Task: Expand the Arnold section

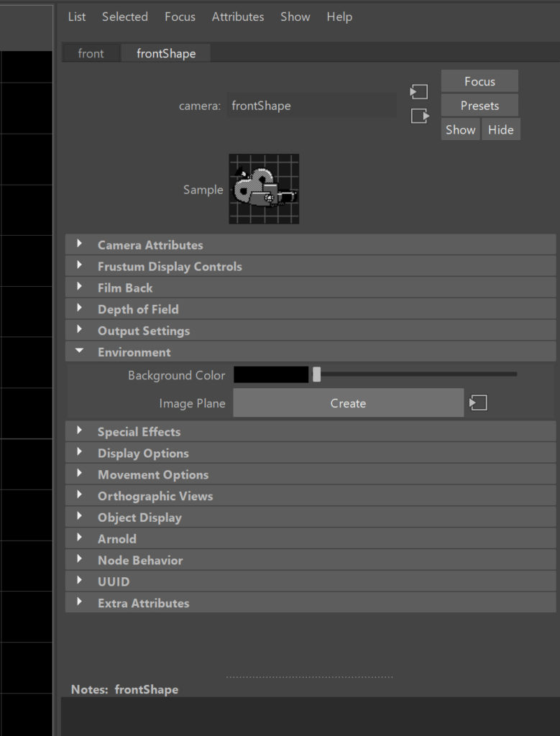Action: coord(311,539)
